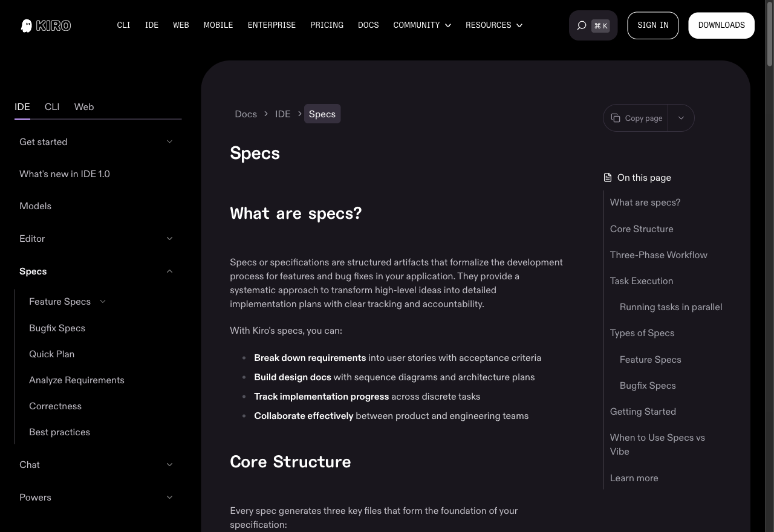Expand the Editor section chevron

[169, 239]
